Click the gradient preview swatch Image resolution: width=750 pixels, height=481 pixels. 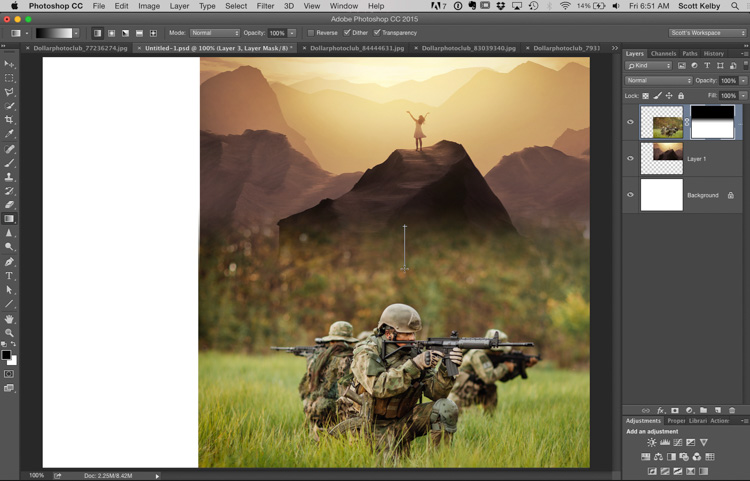(x=55, y=33)
